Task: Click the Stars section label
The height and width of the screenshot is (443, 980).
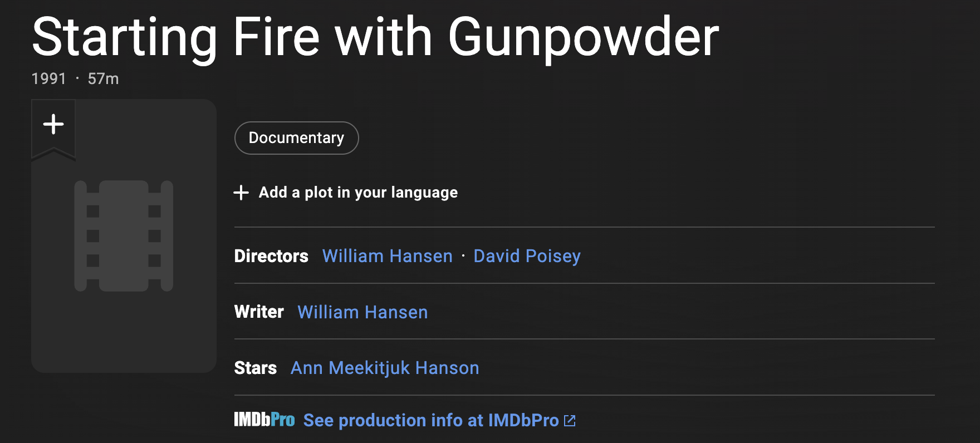Action: [256, 368]
